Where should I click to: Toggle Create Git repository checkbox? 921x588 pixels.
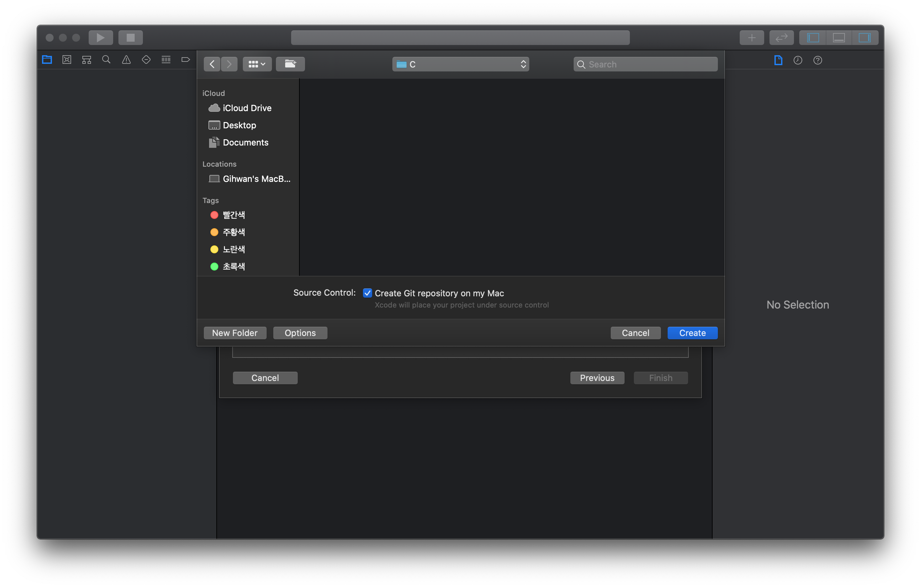(x=368, y=293)
